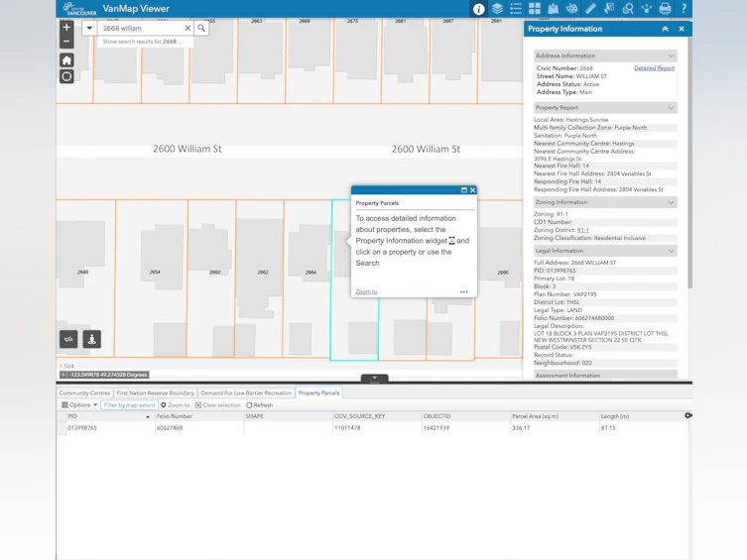Switch to the Community Centres tab
The height and width of the screenshot is (560, 747).
click(84, 393)
